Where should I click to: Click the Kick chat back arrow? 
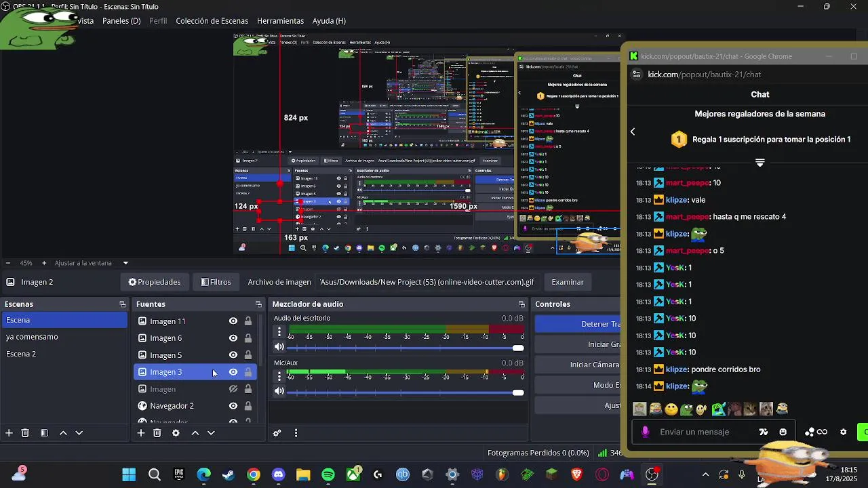[x=633, y=131]
